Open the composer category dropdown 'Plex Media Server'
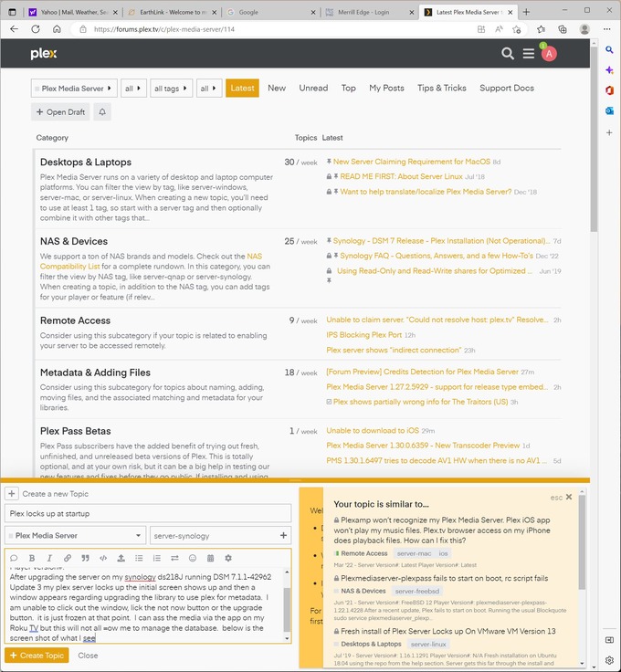 coord(76,535)
